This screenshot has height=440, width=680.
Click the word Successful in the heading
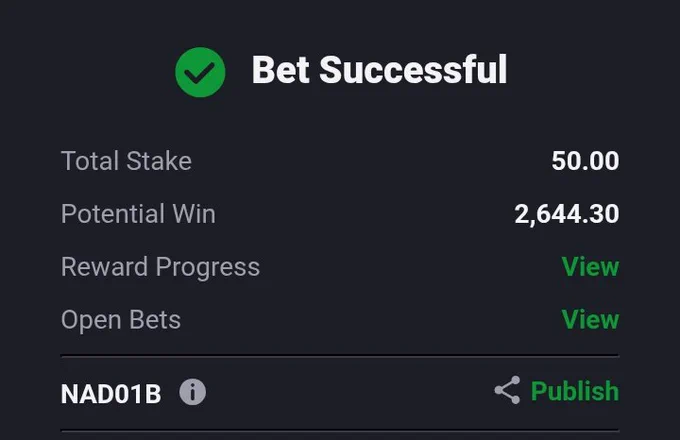click(413, 69)
